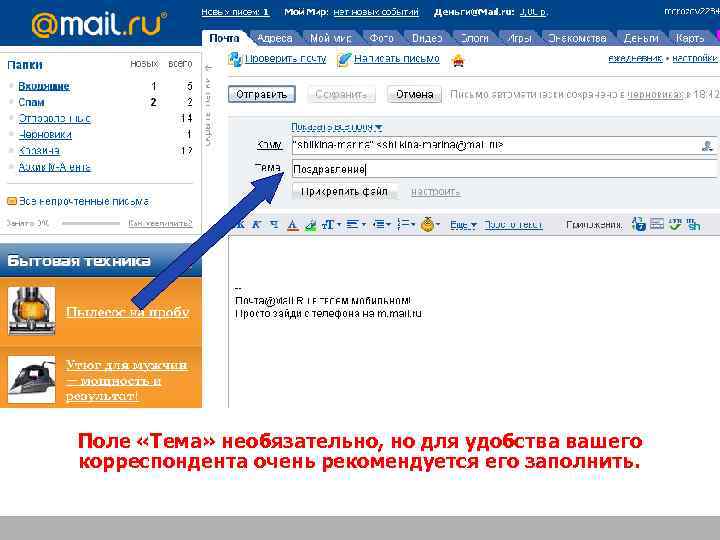
Task: Click the mailbox usage progress bar
Action: pyautogui.click(x=90, y=224)
